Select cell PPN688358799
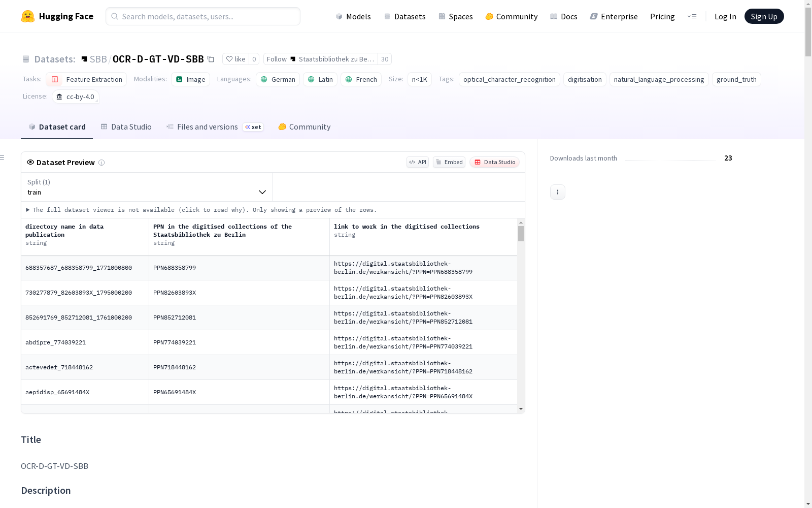 coord(239,268)
